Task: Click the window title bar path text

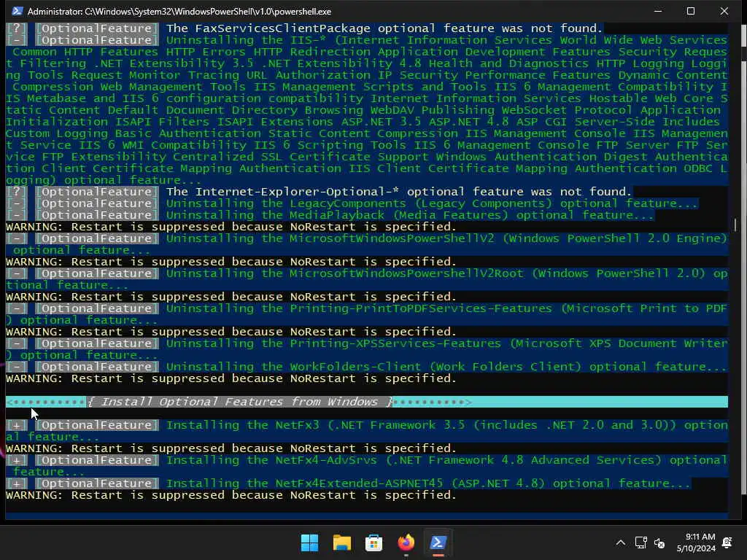Action: tap(179, 12)
